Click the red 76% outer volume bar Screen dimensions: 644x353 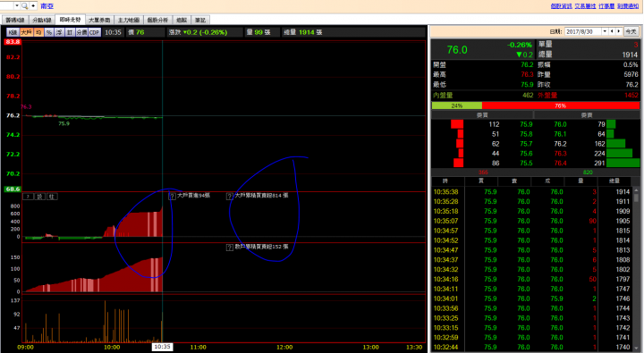(561, 105)
